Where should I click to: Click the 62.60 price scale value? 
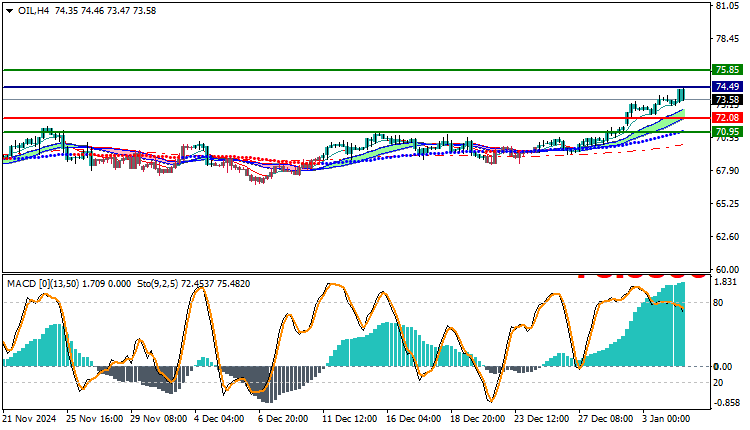coord(727,237)
